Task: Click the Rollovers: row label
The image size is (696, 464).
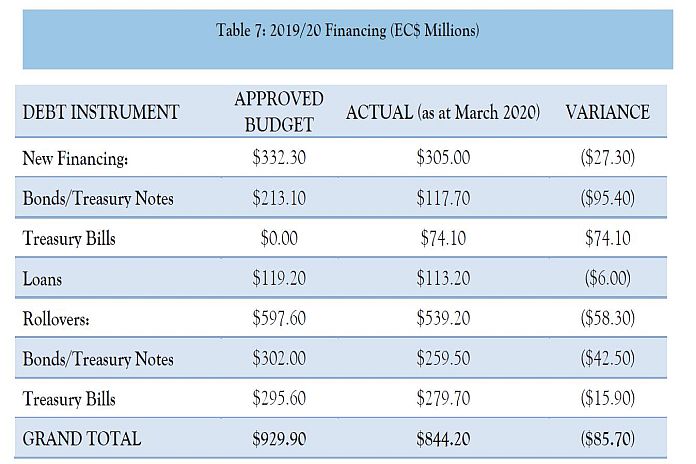Action: pos(60,319)
